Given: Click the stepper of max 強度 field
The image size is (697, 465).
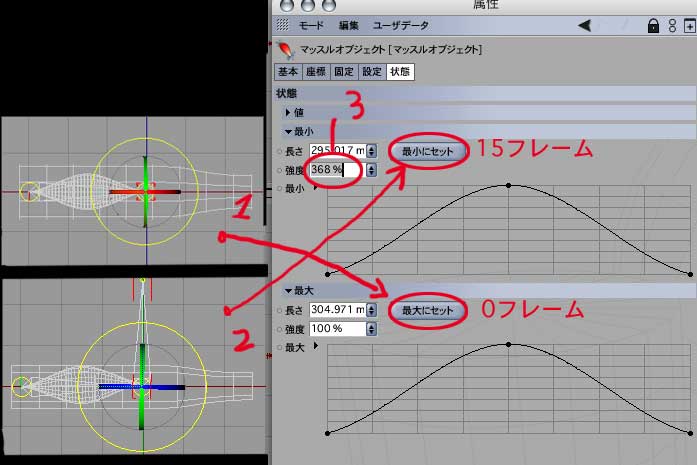Looking at the screenshot, I should [371, 329].
